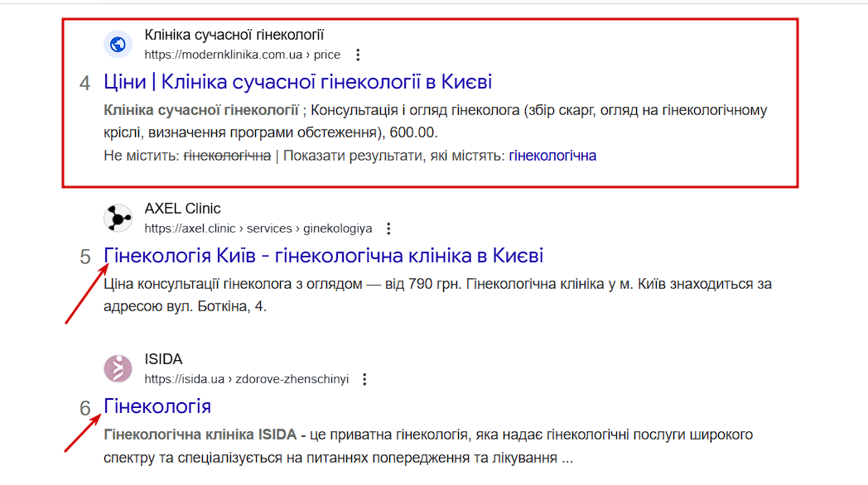Open result titled Ціни | Клініка сучасної гінекології в Києві
Image resolution: width=868 pixels, height=485 pixels.
298,82
